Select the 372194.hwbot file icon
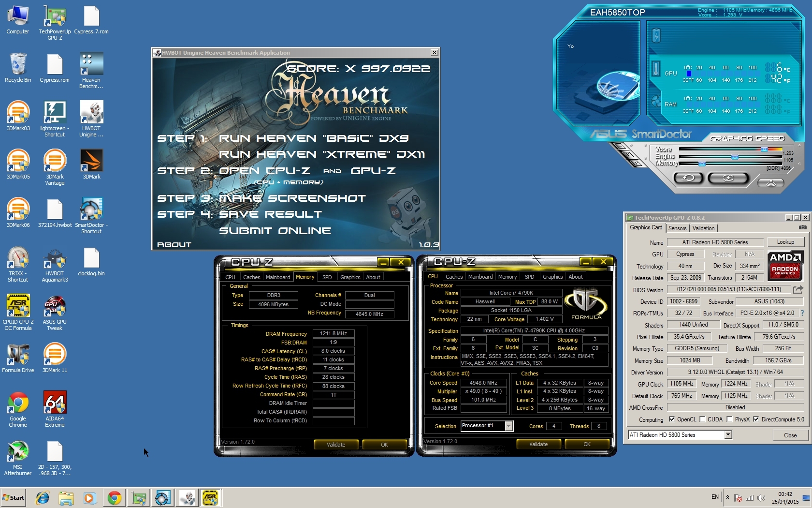812x508 pixels. (55, 213)
